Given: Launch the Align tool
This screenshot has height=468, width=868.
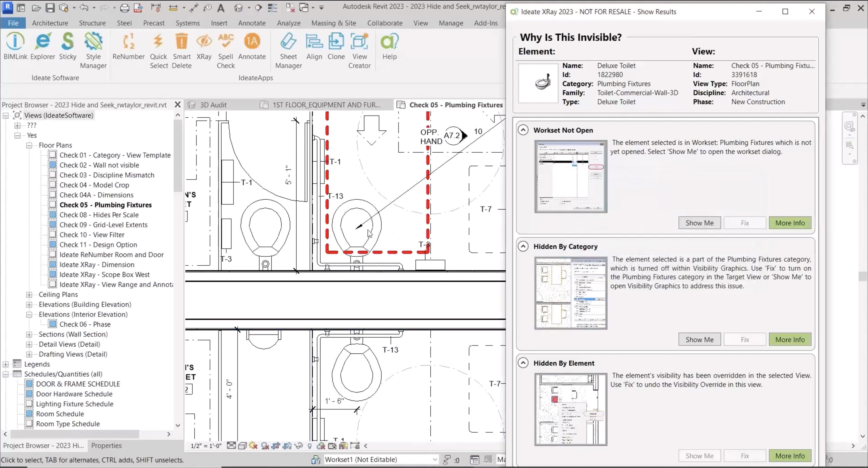Looking at the screenshot, I should pyautogui.click(x=314, y=46).
